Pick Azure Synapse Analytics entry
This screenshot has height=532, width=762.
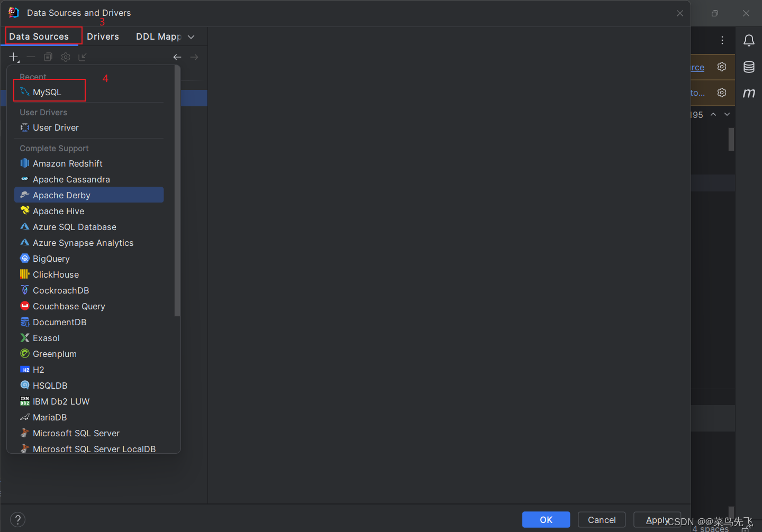tap(89, 243)
